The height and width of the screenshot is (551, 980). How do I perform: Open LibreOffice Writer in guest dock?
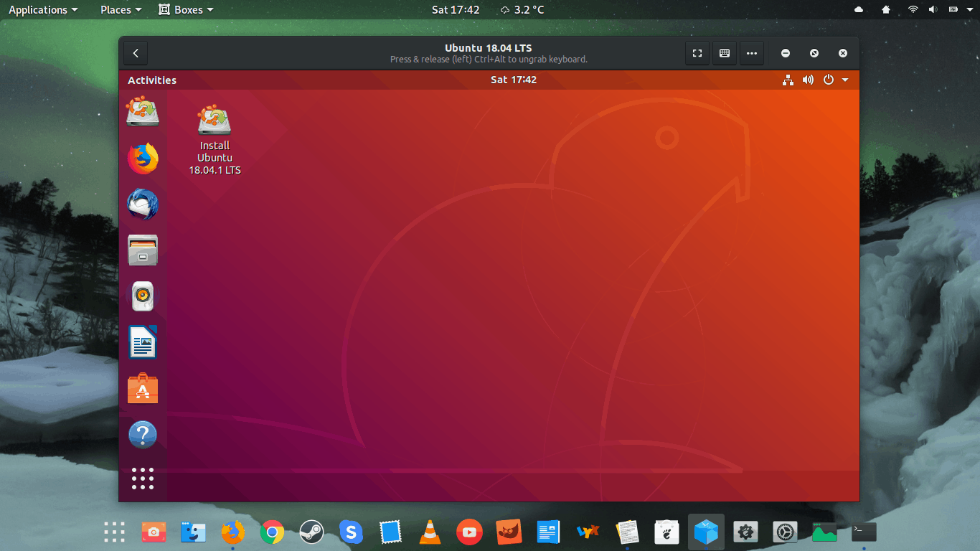(x=143, y=342)
